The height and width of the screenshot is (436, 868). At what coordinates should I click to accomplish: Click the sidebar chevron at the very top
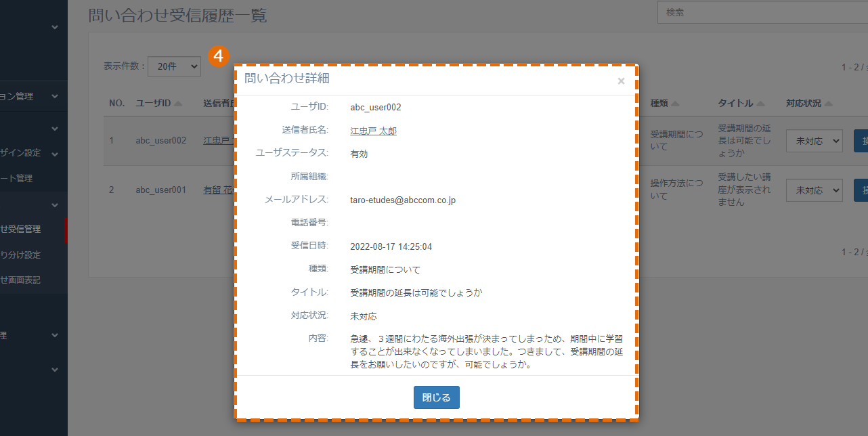pos(55,27)
